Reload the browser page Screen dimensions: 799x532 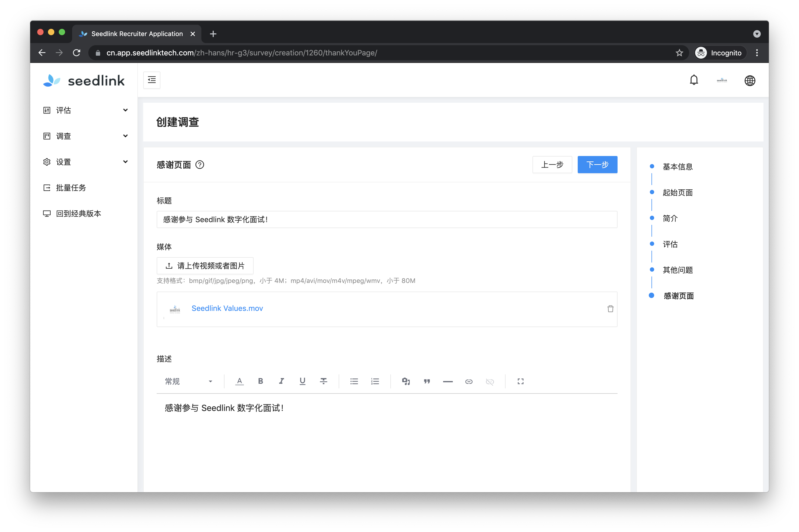click(x=77, y=53)
